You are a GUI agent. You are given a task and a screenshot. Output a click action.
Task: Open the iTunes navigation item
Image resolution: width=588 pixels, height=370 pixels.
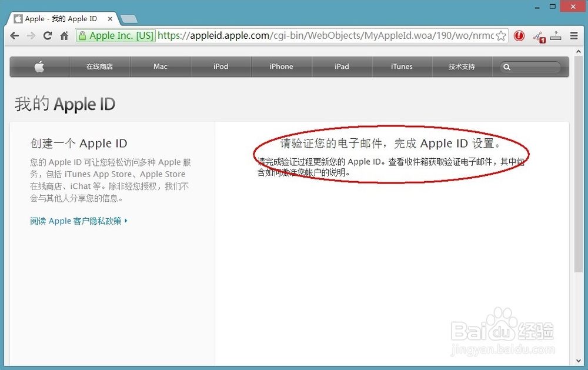(402, 67)
